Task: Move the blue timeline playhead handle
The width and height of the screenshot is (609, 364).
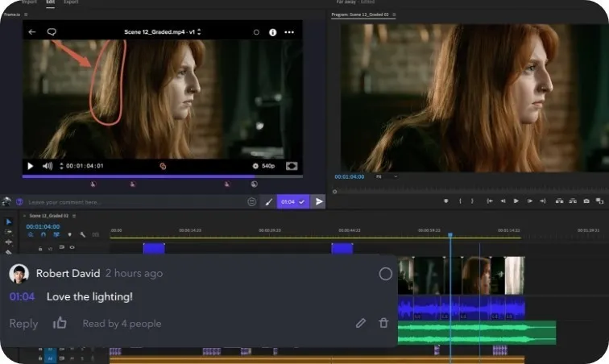Action: tap(450, 235)
